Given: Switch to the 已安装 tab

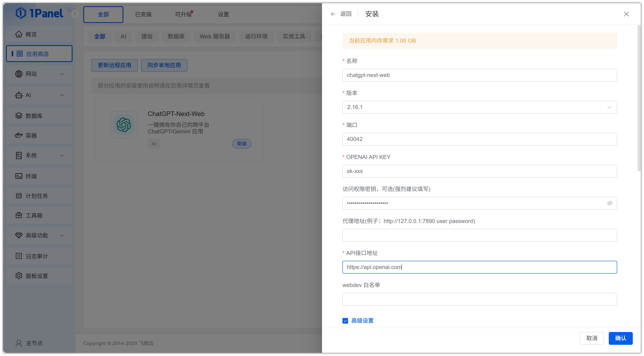Looking at the screenshot, I should pos(143,14).
